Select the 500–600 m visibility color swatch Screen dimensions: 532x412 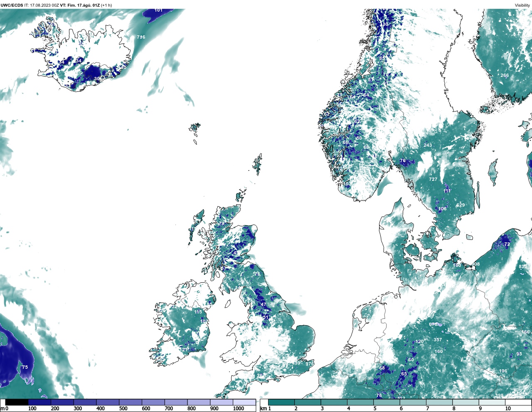click(131, 402)
